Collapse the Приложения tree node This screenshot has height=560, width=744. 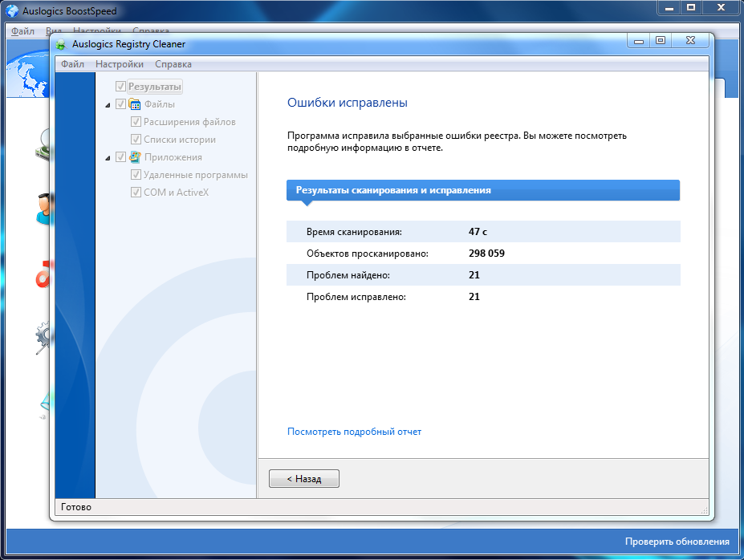click(108, 158)
